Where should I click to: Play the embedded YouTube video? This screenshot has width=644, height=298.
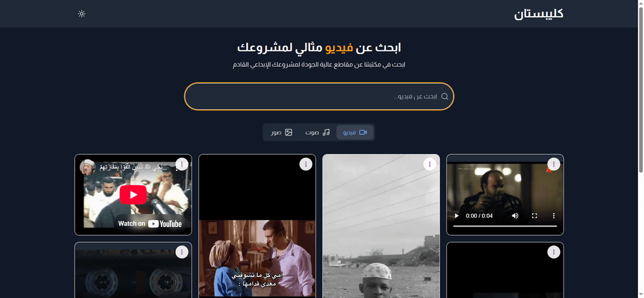pyautogui.click(x=133, y=195)
